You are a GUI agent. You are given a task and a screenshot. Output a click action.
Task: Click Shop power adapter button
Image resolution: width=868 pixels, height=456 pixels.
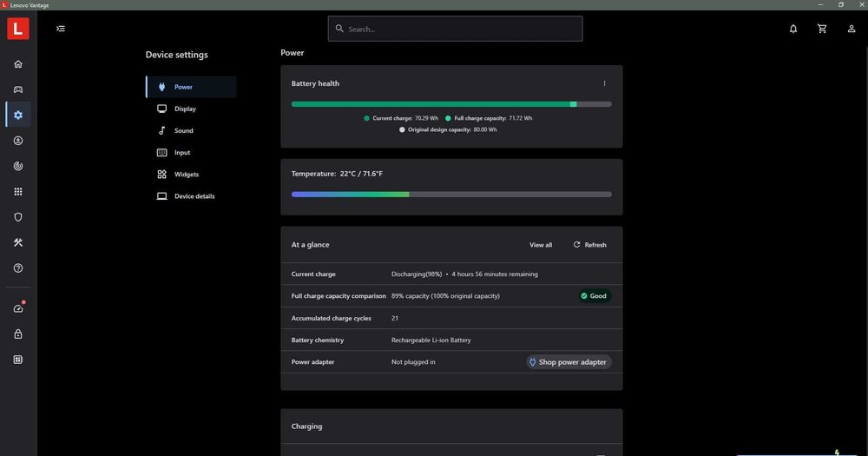click(x=569, y=362)
